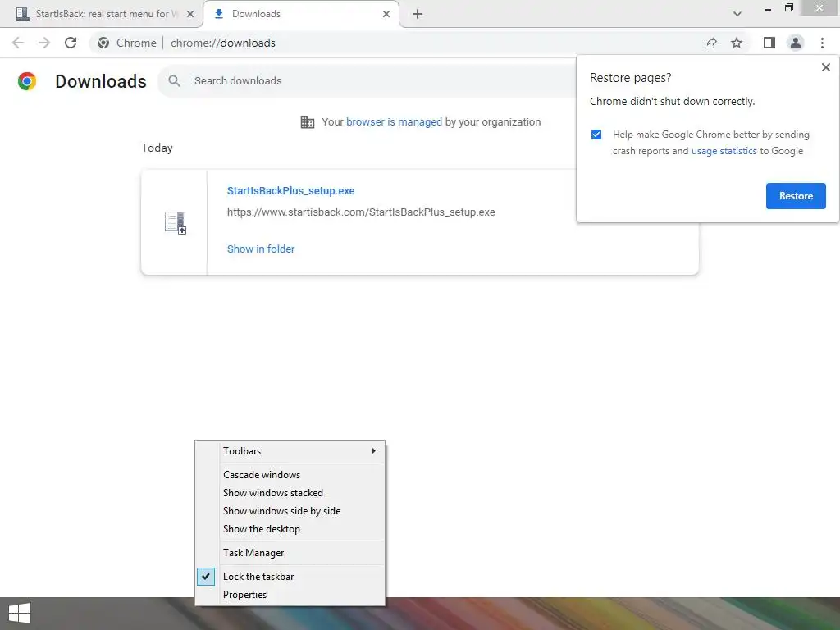Click the Chrome logo beside Downloads heading
Image resolution: width=840 pixels, height=630 pixels.
[27, 81]
